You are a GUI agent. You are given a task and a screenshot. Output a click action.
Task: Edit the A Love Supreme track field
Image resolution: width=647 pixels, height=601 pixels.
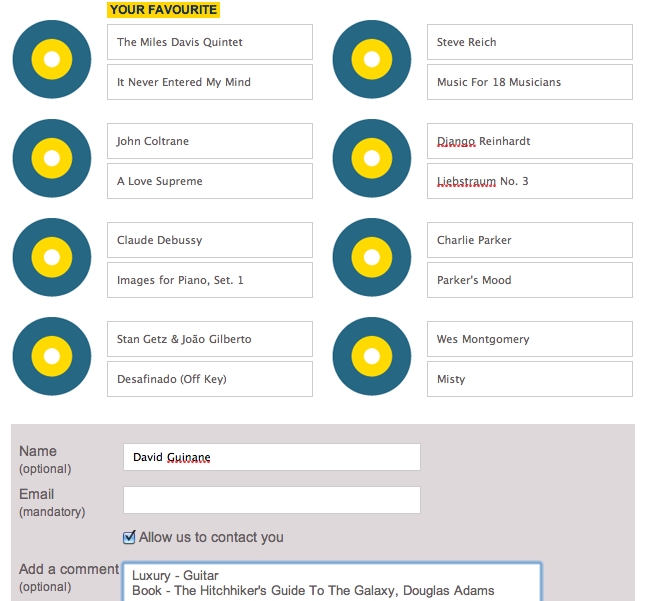click(x=210, y=181)
